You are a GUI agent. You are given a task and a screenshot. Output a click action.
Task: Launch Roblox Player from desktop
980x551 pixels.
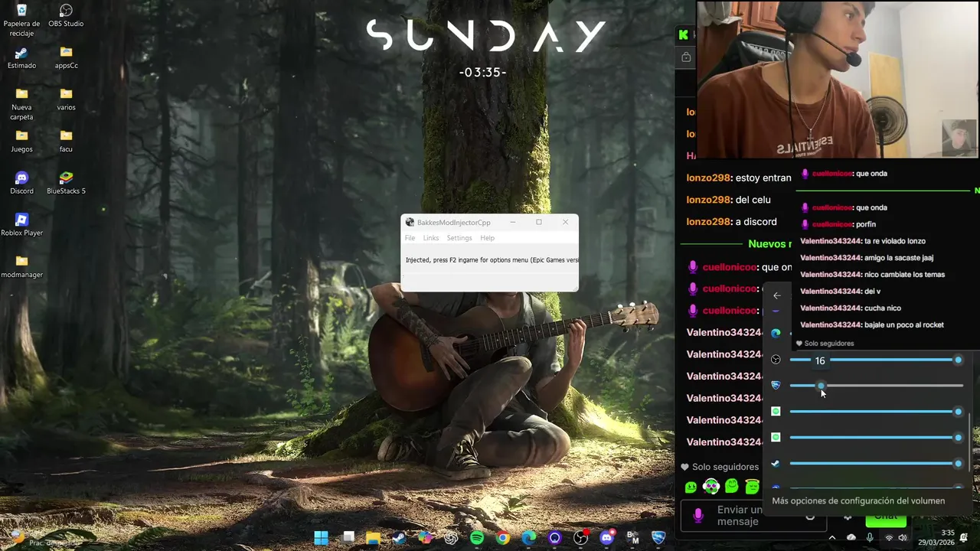(x=21, y=225)
